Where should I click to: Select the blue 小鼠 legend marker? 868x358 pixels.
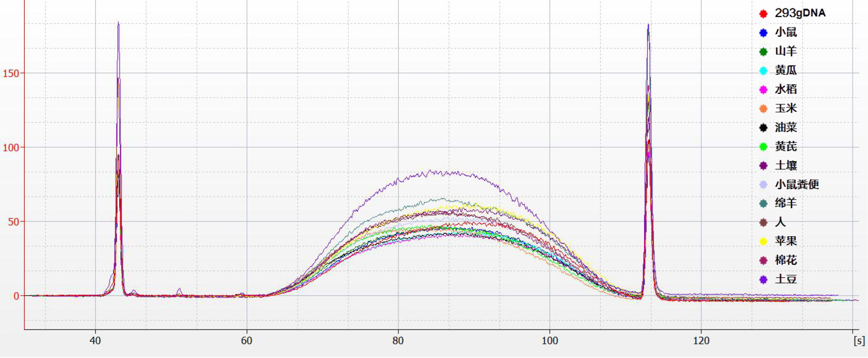click(763, 33)
